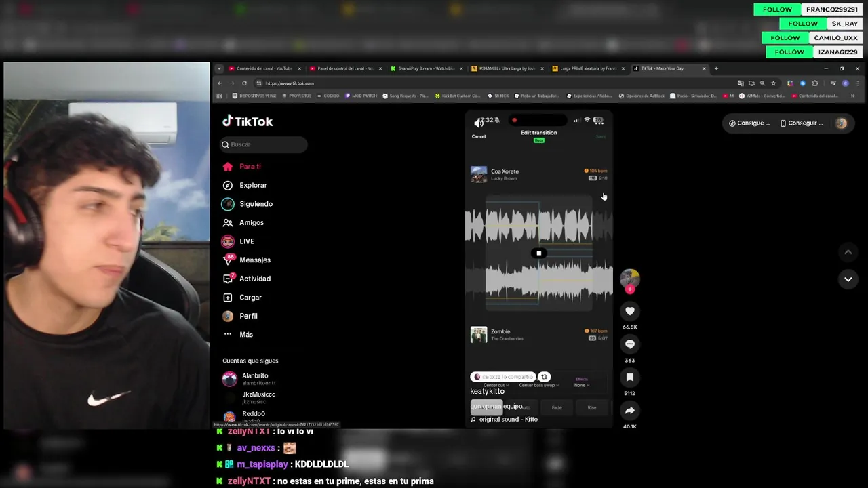868x488 pixels.
Task: Mute the video with speaker icon
Action: tap(479, 122)
